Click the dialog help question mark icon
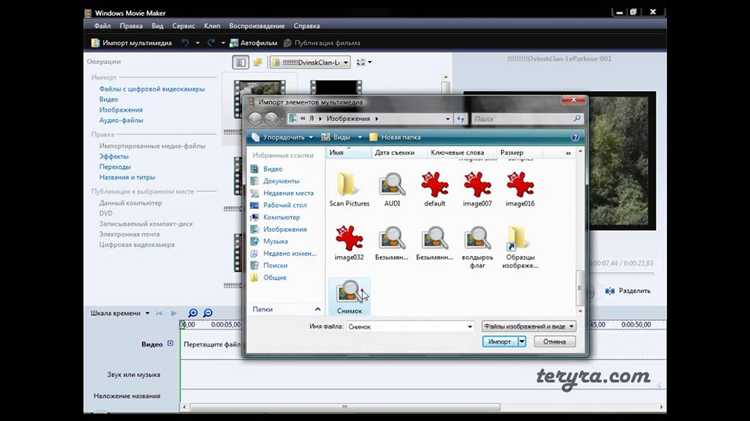Image resolution: width=750 pixels, height=421 pixels. tap(575, 136)
